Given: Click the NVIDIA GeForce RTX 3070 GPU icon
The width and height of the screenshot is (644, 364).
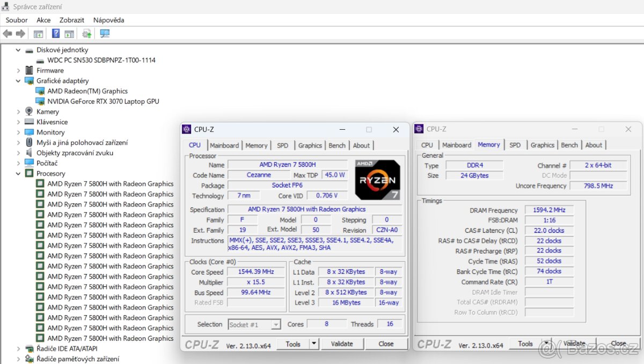Looking at the screenshot, I should point(40,101).
